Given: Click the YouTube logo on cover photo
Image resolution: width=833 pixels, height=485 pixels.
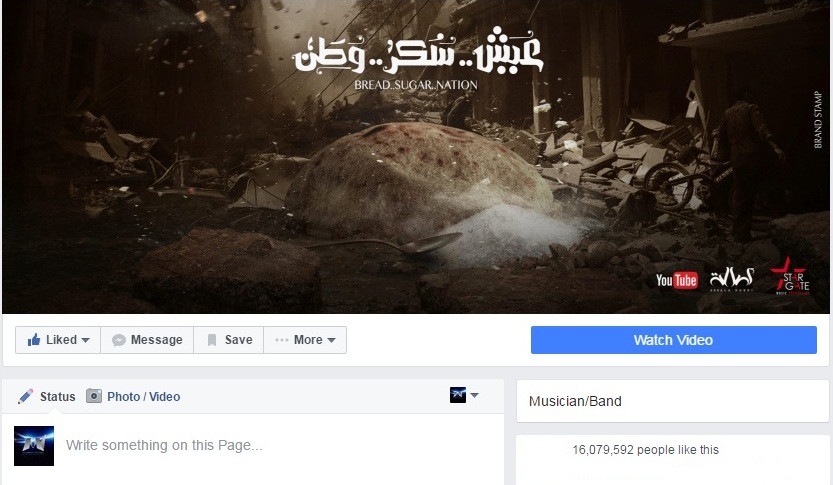Looking at the screenshot, I should 676,280.
